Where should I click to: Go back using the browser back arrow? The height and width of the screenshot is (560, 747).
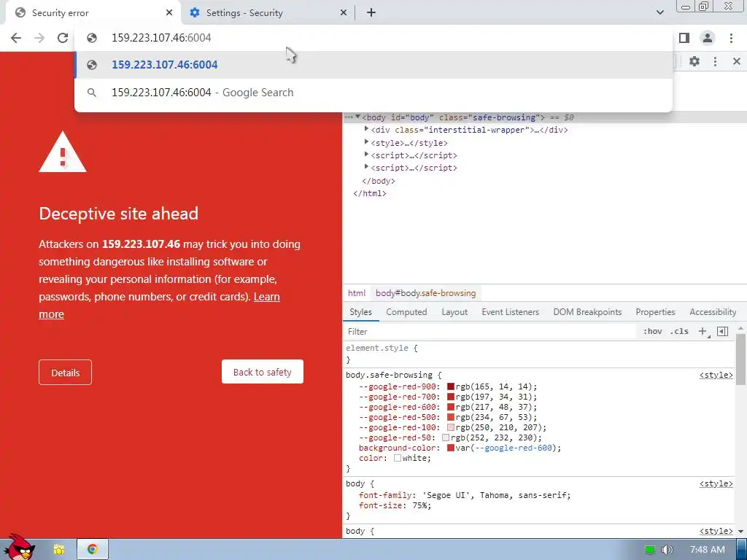point(16,38)
